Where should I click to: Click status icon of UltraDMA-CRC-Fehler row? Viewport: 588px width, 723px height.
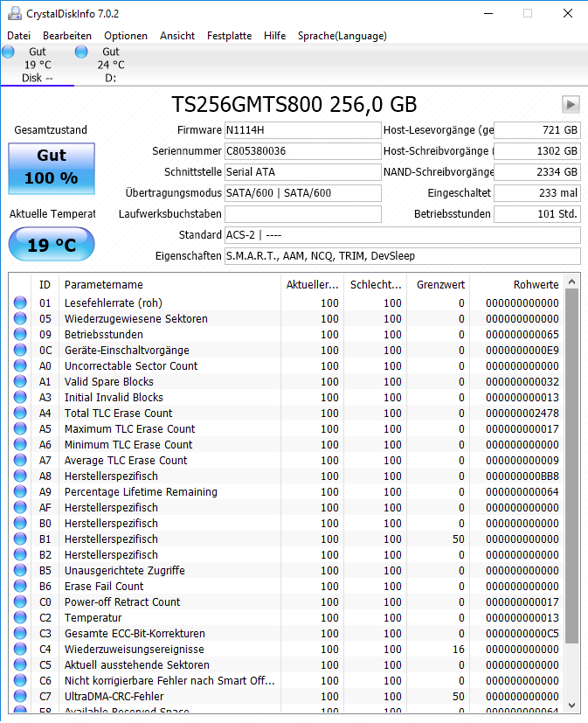[20, 696]
